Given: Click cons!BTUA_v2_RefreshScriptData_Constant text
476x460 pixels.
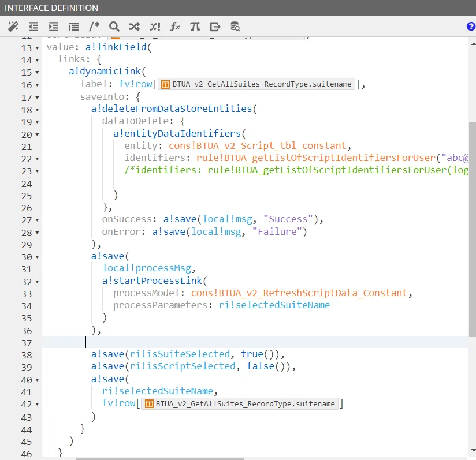Looking at the screenshot, I should [x=299, y=293].
